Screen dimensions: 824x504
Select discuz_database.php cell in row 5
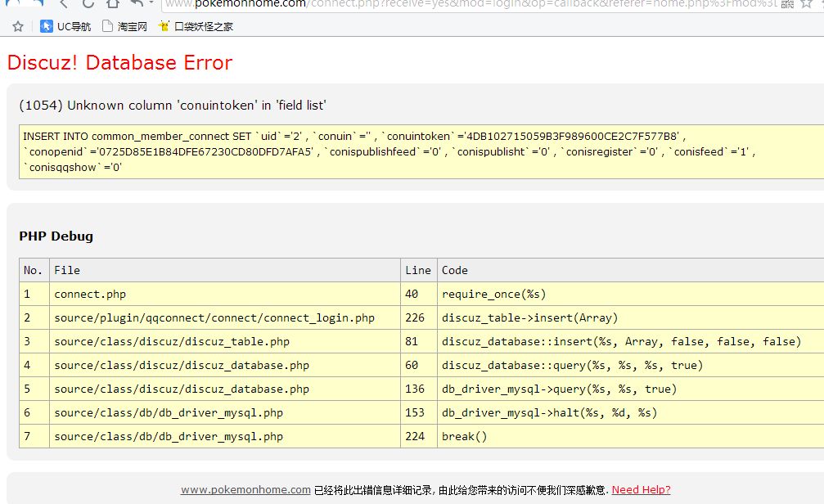tap(225, 389)
